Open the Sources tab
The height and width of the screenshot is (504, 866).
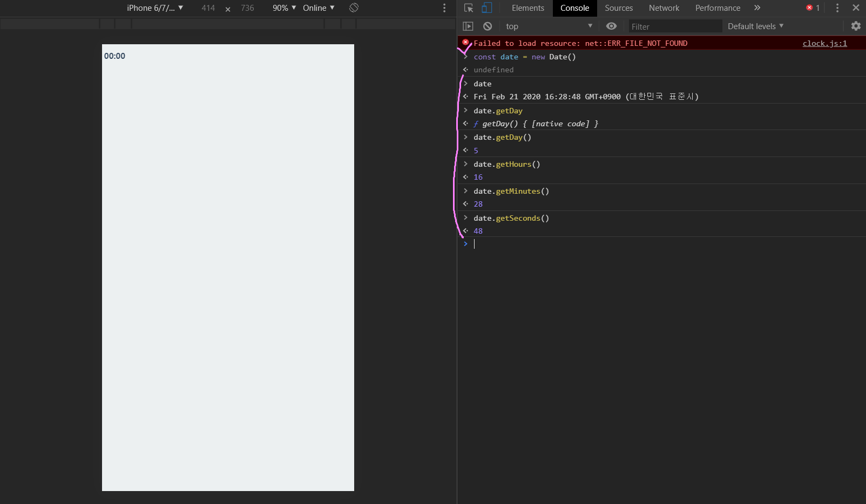coord(619,8)
